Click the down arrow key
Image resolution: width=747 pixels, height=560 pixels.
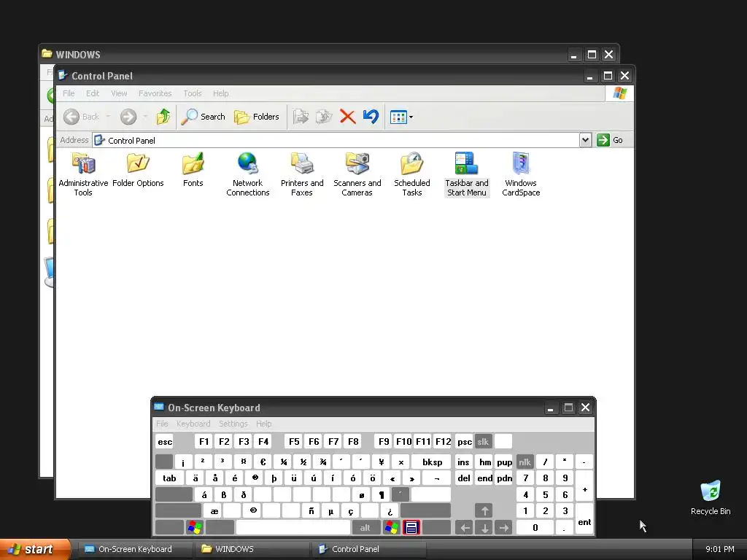pos(484,527)
